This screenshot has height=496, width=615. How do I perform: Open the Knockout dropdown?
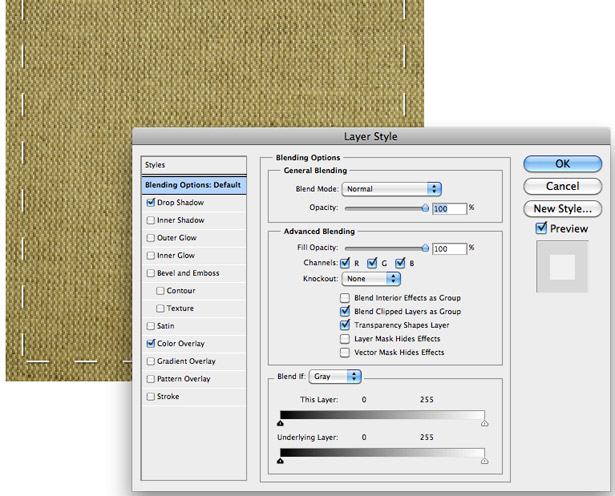(x=371, y=279)
